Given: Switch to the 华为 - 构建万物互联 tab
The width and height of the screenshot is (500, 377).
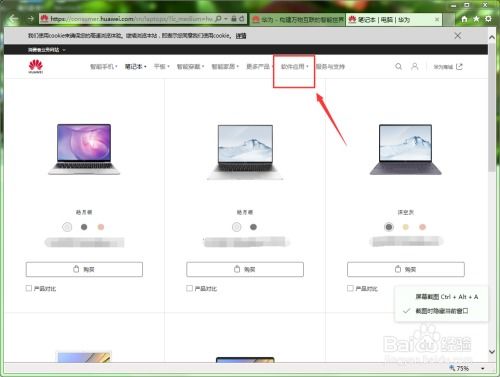Looking at the screenshot, I should [298, 20].
